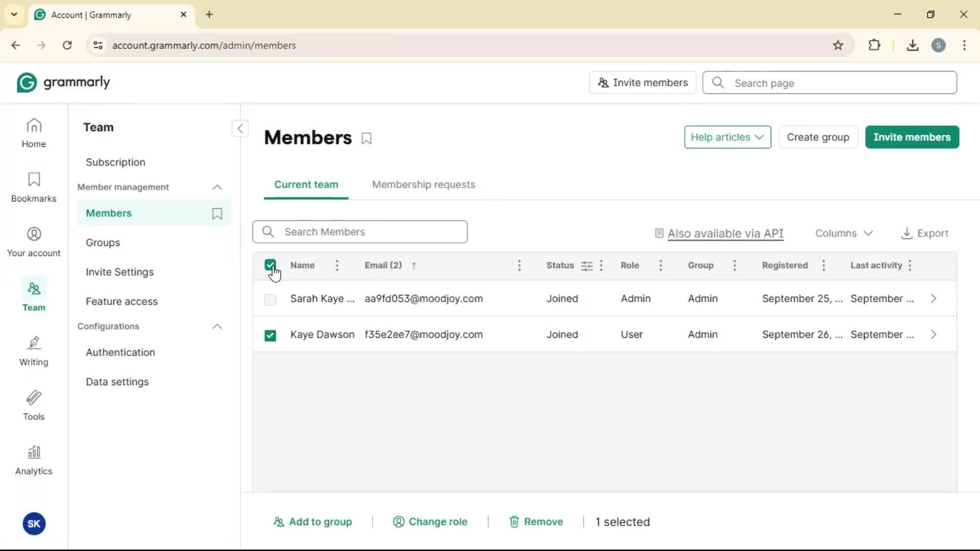
Task: Collapse the Member management section
Action: point(217,187)
